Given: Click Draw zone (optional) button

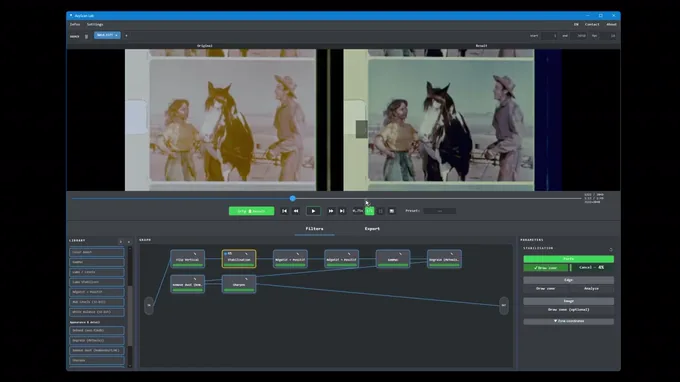Looking at the screenshot, I should pyautogui.click(x=569, y=310).
